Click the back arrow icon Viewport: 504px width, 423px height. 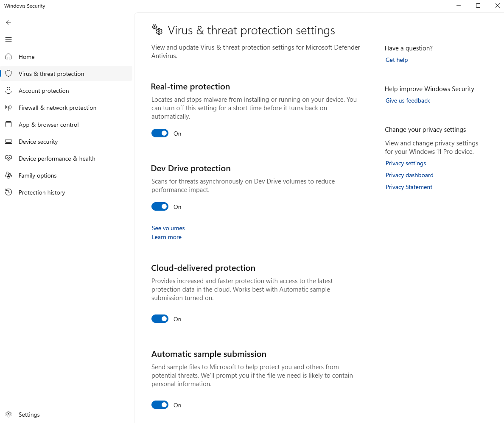click(8, 22)
